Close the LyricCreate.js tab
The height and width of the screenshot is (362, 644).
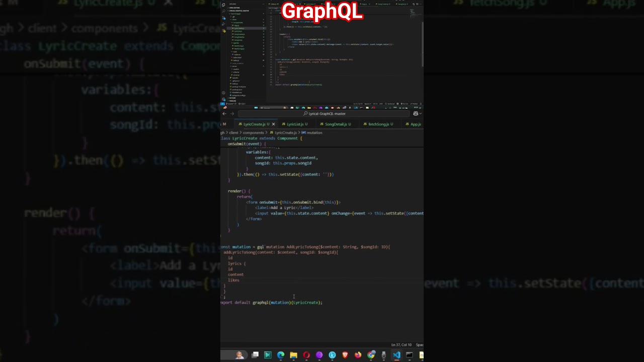click(x=274, y=124)
